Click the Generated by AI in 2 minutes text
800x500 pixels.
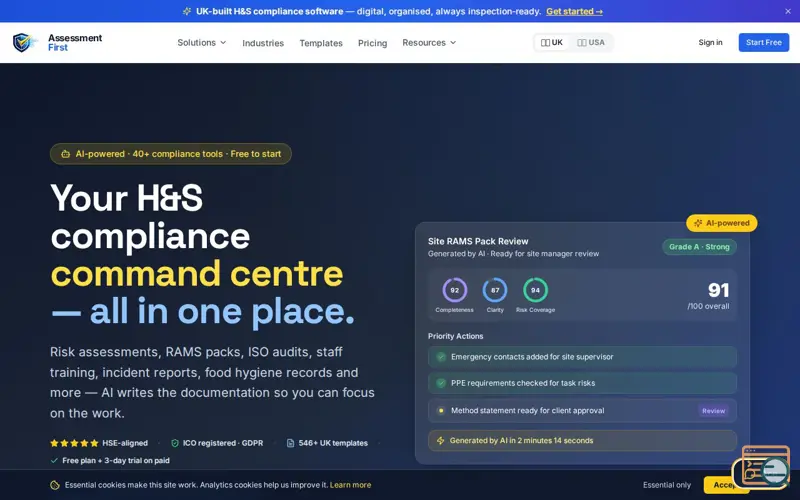[x=521, y=440]
